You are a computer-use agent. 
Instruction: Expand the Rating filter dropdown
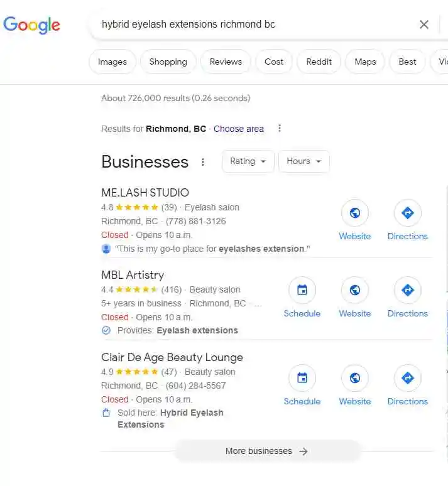248,161
